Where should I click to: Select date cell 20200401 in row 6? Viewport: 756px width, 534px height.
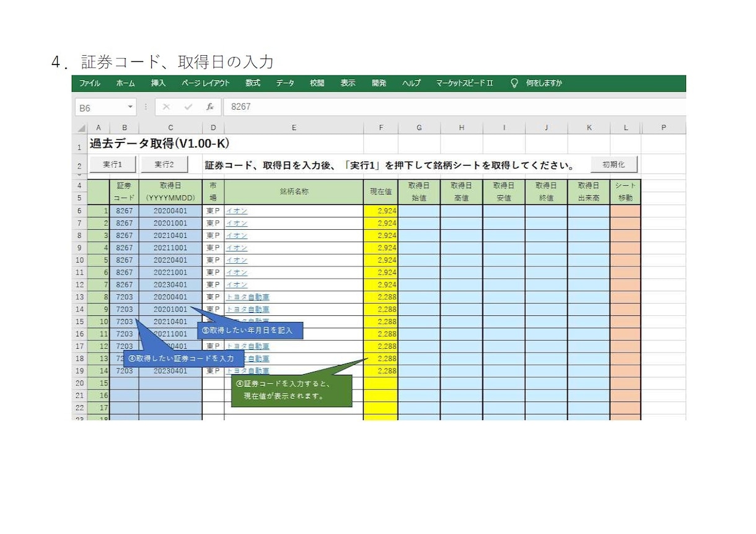click(170, 211)
